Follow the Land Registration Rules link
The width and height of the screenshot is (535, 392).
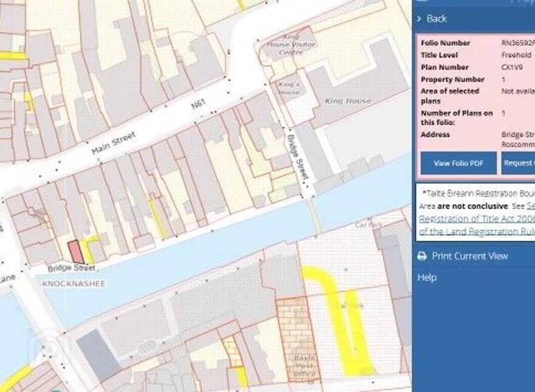(x=477, y=232)
